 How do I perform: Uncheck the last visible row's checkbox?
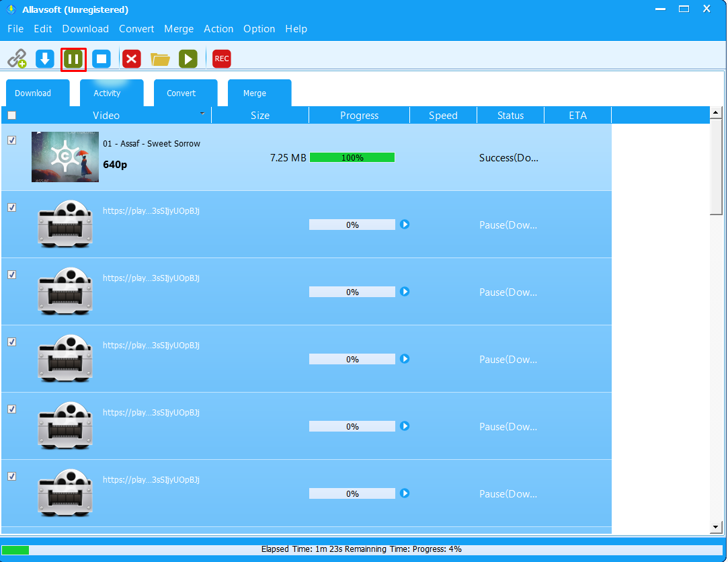click(11, 477)
